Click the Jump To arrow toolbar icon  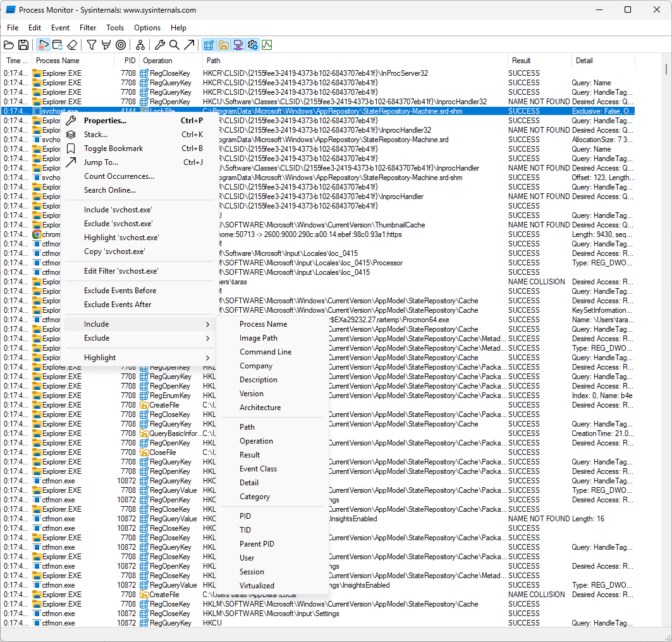pos(189,45)
